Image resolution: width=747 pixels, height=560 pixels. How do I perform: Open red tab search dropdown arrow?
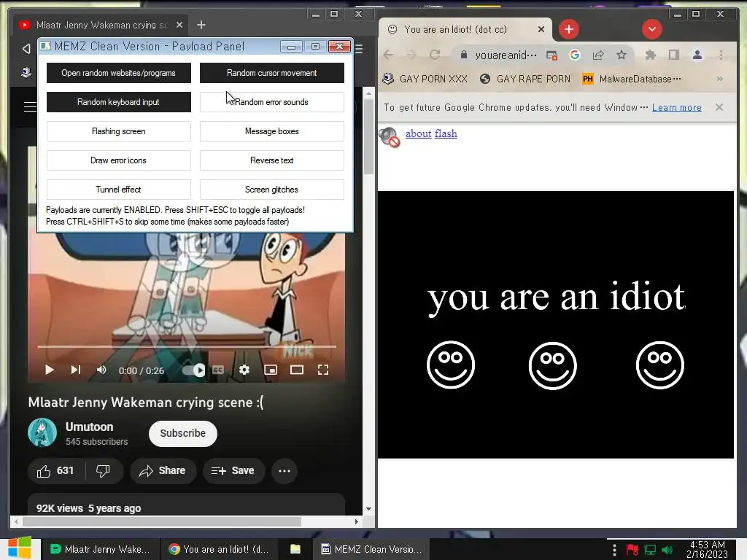[x=651, y=29]
